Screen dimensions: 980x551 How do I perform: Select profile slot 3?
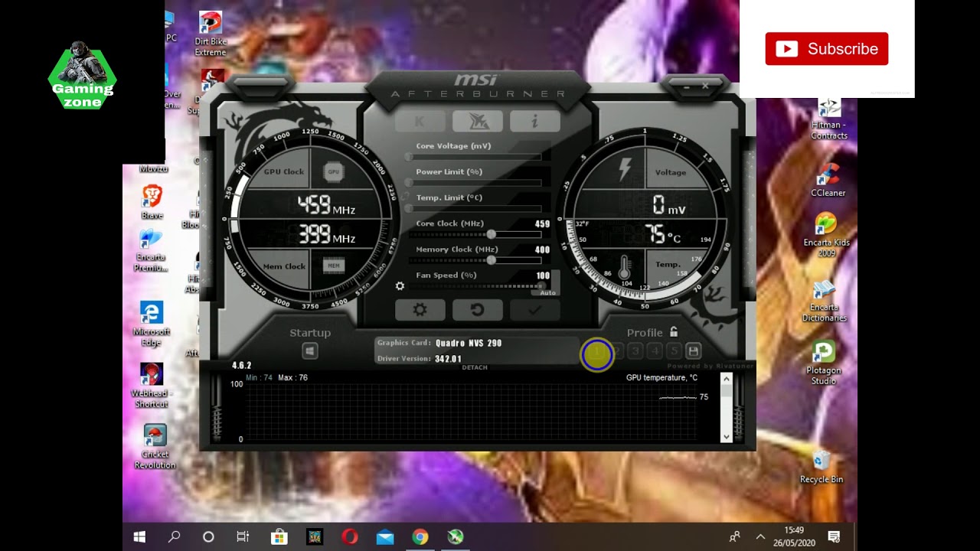click(635, 351)
